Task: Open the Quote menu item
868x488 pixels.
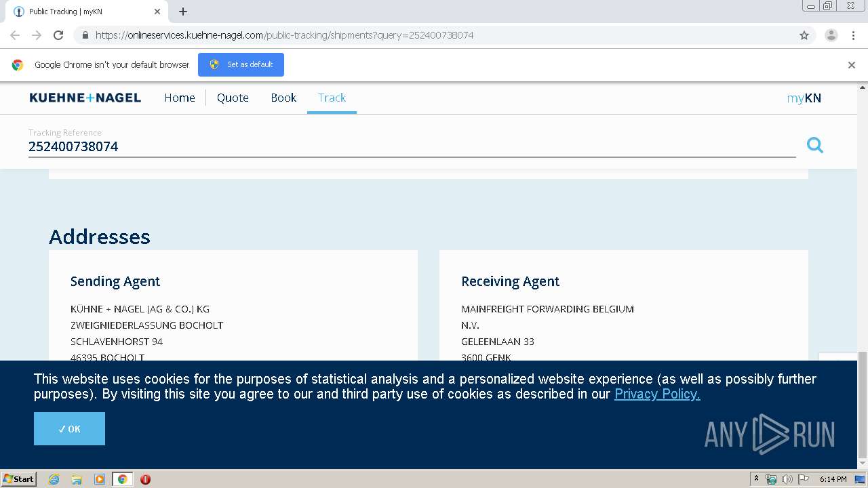Action: (x=233, y=98)
